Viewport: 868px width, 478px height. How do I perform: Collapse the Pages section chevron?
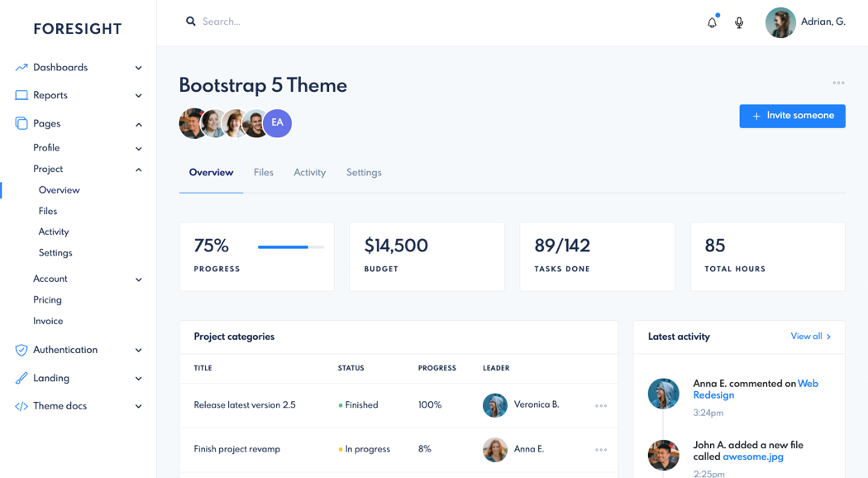(138, 124)
